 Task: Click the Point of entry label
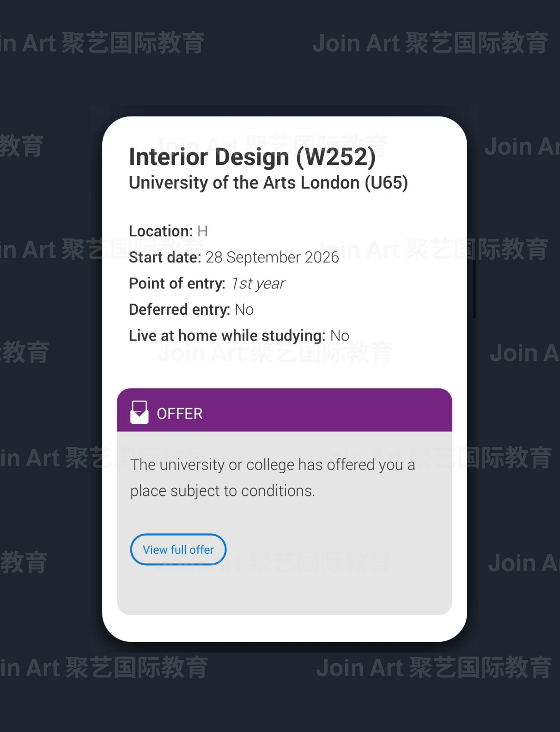pyautogui.click(x=177, y=284)
